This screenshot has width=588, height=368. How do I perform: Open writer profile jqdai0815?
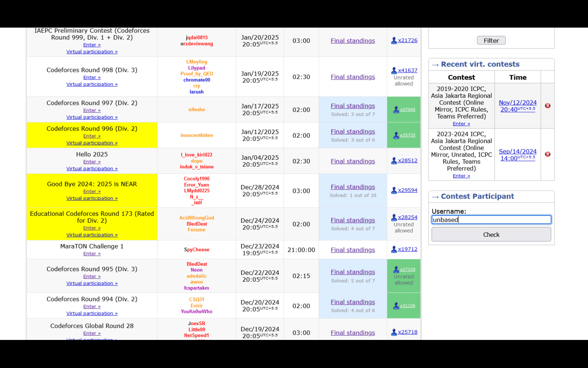click(x=197, y=38)
